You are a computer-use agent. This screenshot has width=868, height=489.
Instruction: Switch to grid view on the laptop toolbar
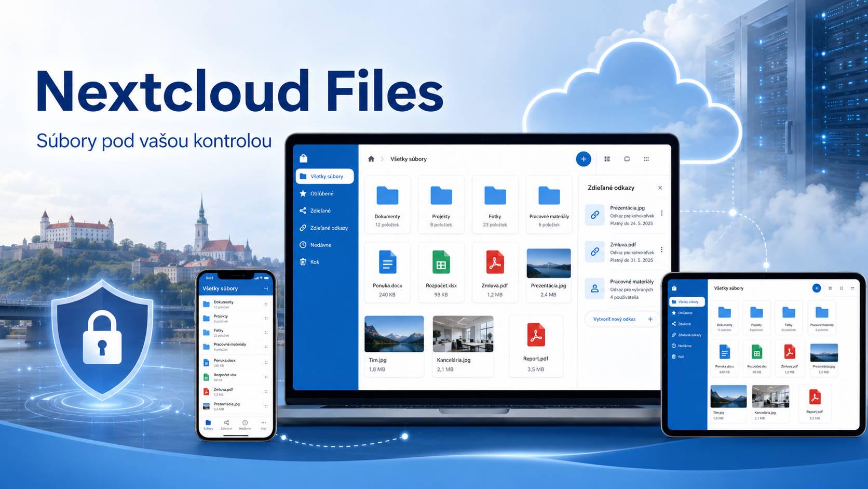click(x=607, y=159)
